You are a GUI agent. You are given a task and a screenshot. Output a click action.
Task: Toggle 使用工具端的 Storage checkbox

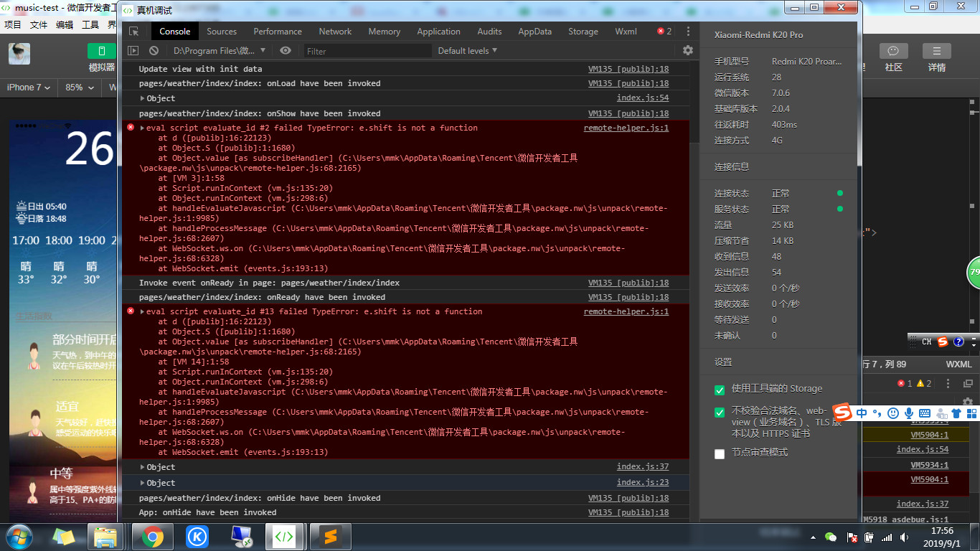(x=720, y=390)
